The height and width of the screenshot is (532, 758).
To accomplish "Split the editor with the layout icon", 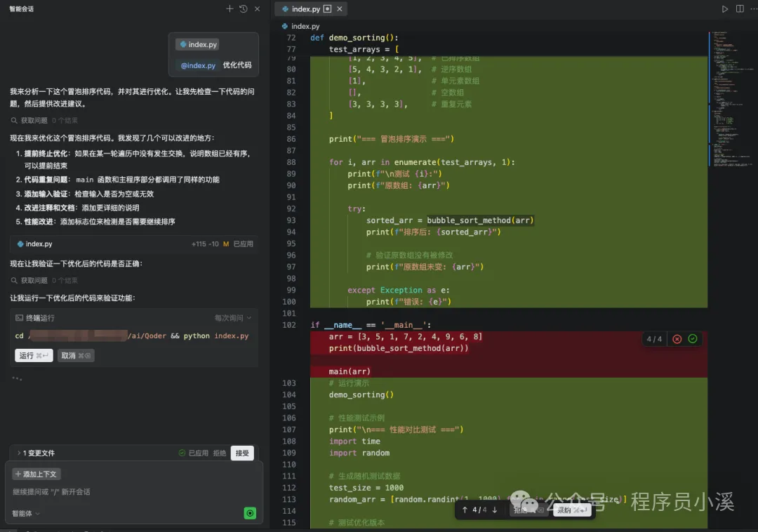I will [x=740, y=8].
